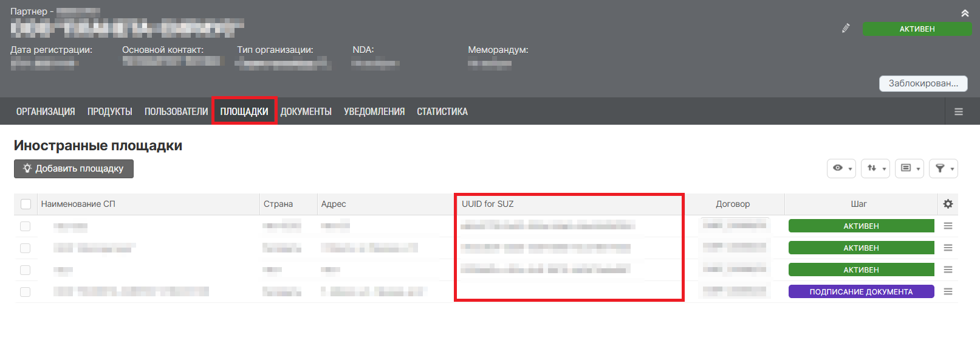Open the row menu icon for the second row
This screenshot has width=980, height=348.
tap(948, 248)
